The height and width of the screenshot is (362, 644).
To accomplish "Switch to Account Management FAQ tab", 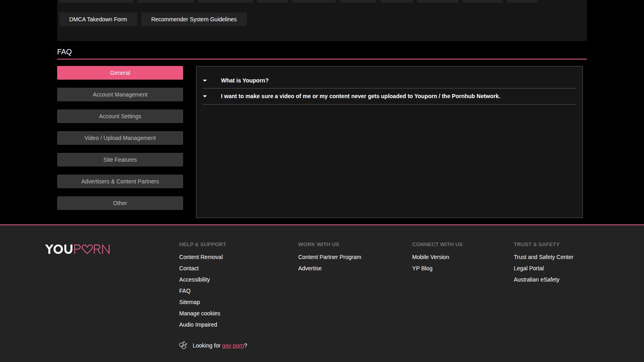I will tap(120, 95).
